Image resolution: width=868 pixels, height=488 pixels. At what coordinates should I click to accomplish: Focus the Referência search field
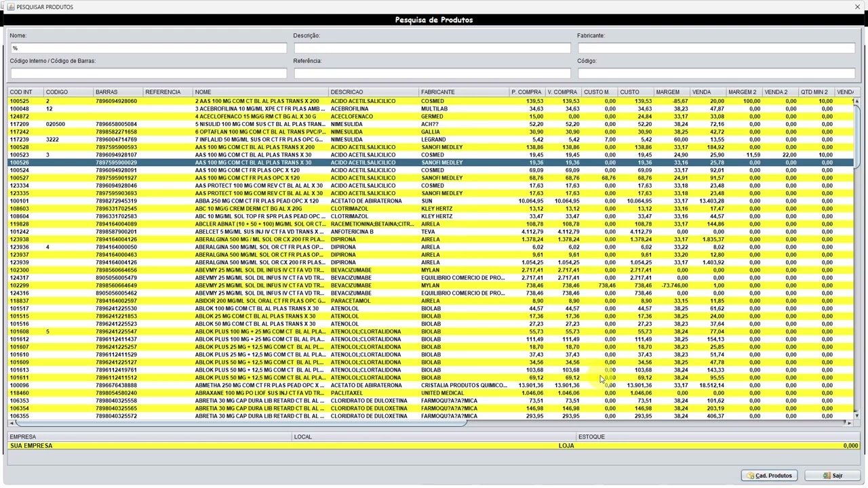[x=432, y=73]
